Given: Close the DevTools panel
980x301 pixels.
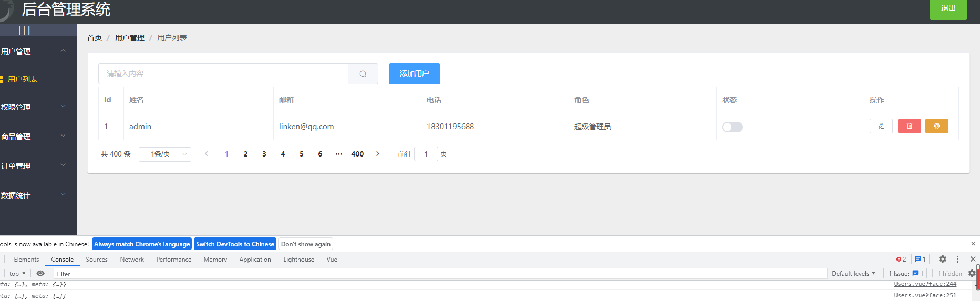Looking at the screenshot, I should coord(973,259).
